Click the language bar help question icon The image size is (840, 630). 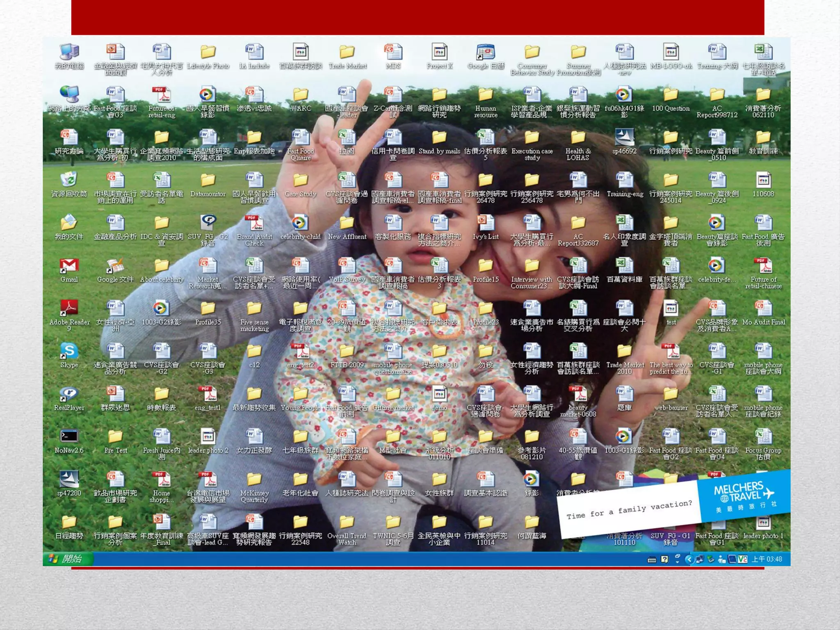click(664, 559)
